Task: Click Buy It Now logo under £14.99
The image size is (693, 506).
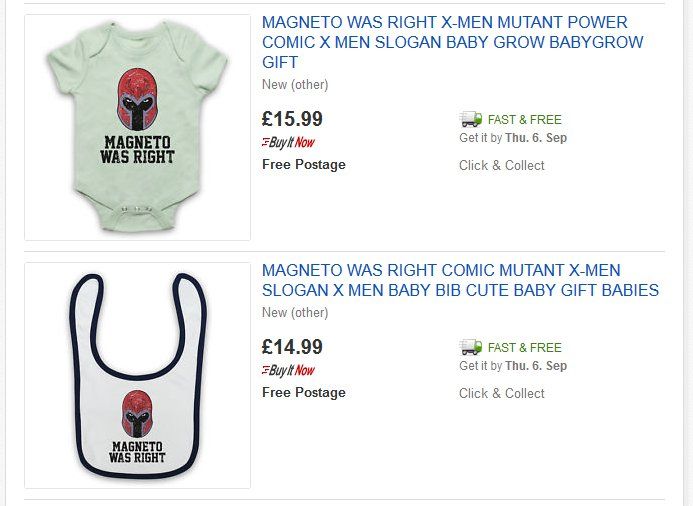Action: 289,370
